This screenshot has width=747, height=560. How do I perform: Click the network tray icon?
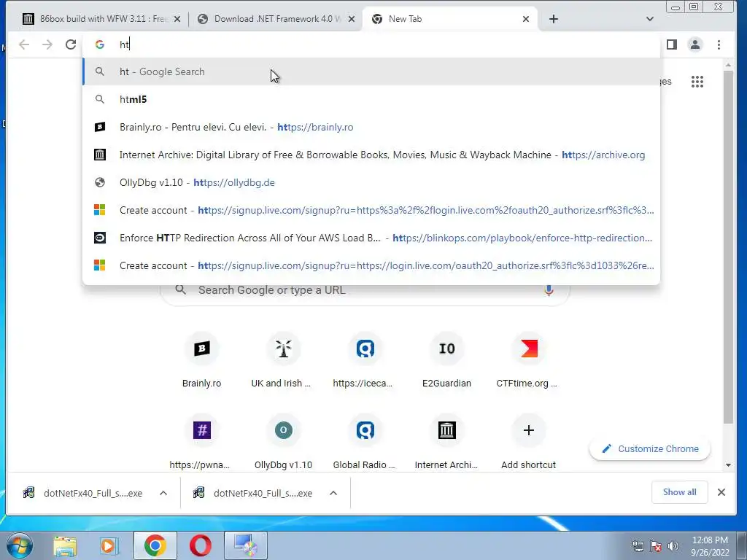coord(638,545)
